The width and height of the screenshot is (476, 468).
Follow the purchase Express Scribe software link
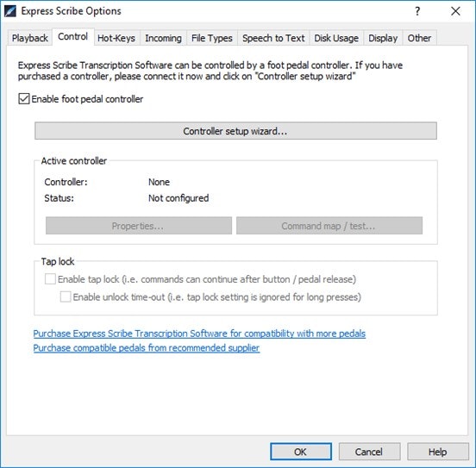tap(199, 334)
